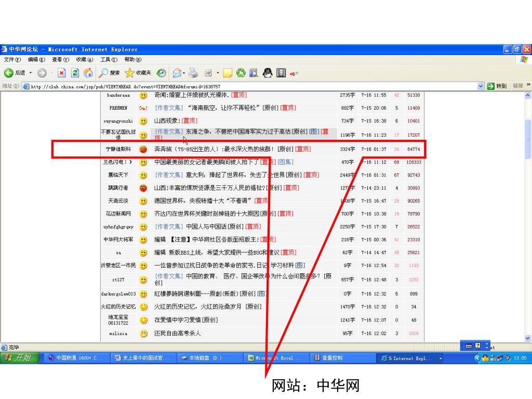Open the 编辑(E) menu
The height and width of the screenshot is (399, 532).
pos(36,60)
